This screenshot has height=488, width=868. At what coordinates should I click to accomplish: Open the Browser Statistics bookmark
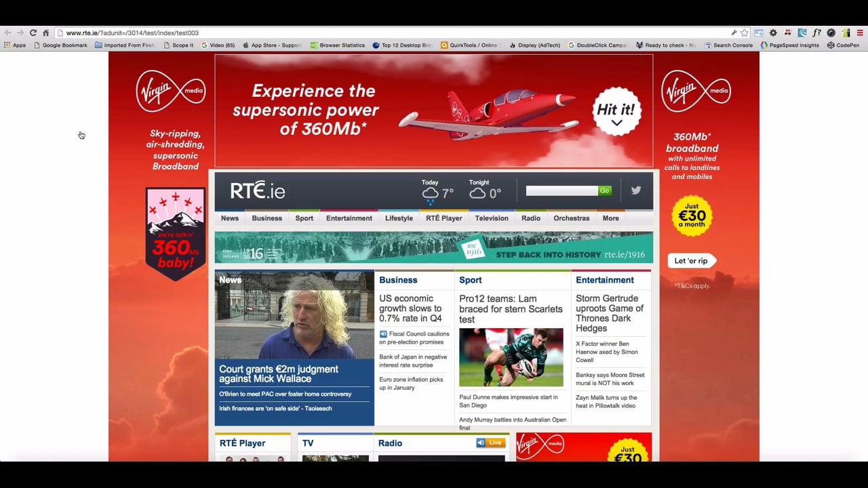click(x=338, y=45)
